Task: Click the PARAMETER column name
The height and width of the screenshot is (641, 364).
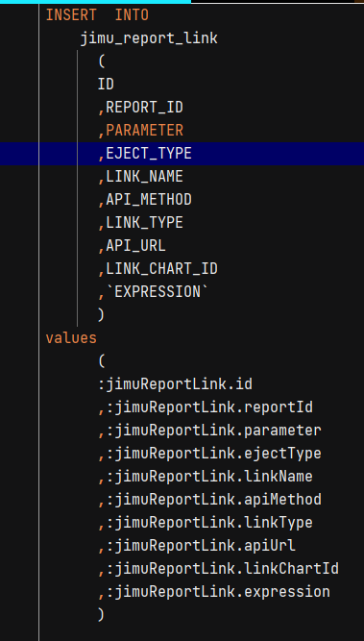Action: (x=145, y=131)
